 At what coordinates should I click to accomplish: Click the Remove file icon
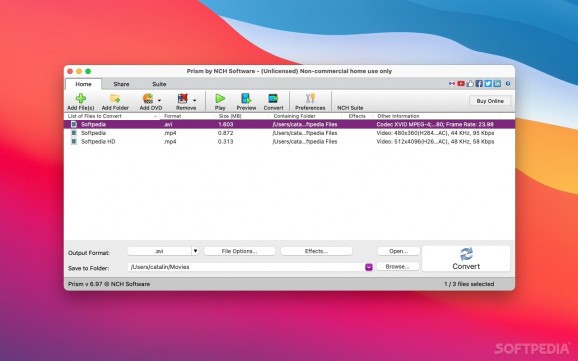(183, 98)
